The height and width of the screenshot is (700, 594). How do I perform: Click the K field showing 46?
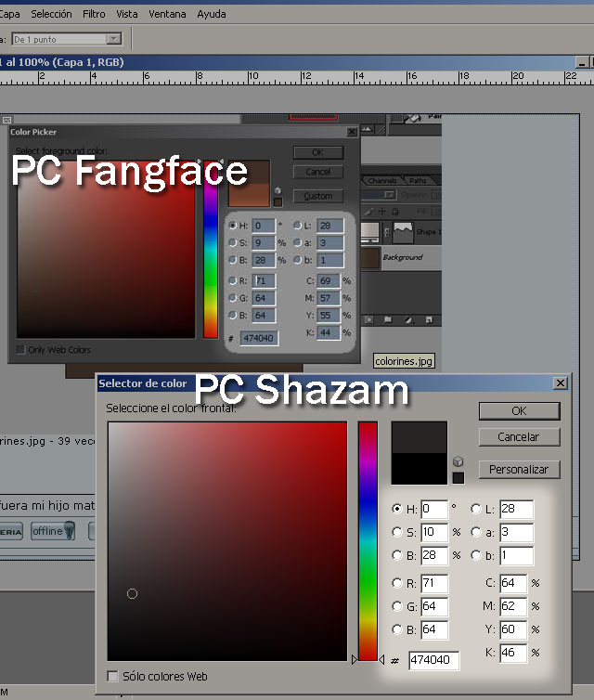[x=513, y=653]
